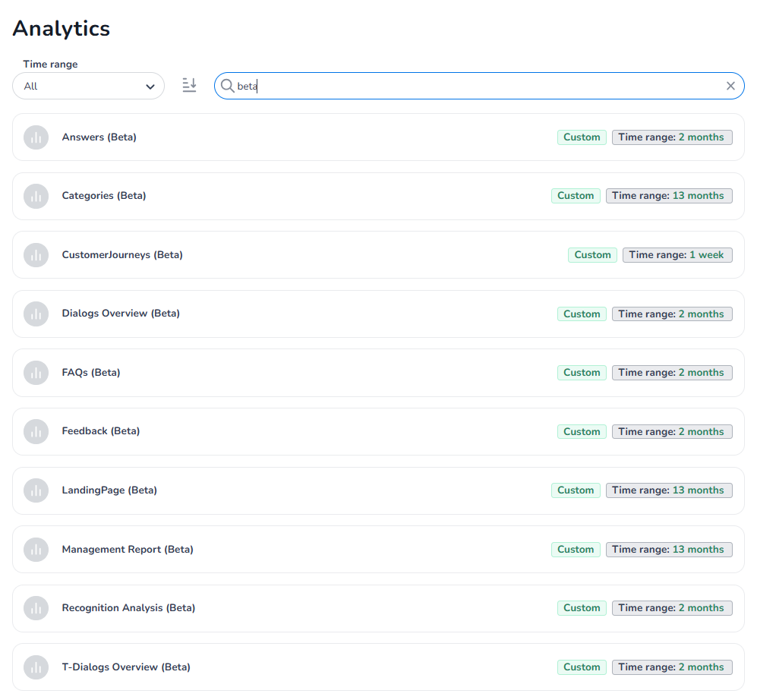Screen dimensions: 757x700
Task: Click the Custom tag on Feedback row
Action: pyautogui.click(x=582, y=431)
